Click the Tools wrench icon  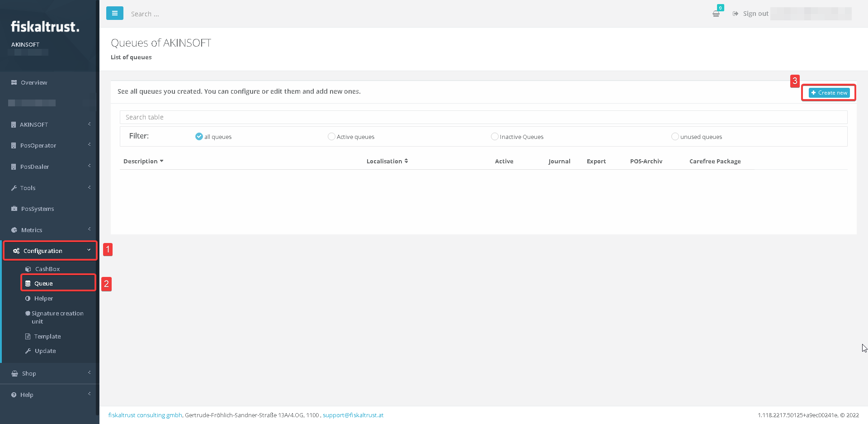tap(14, 188)
